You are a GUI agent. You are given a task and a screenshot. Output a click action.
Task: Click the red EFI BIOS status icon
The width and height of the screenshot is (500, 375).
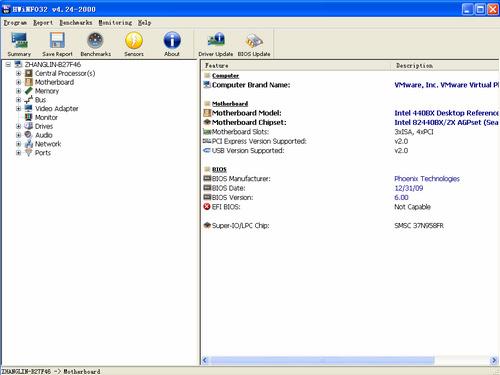click(207, 207)
